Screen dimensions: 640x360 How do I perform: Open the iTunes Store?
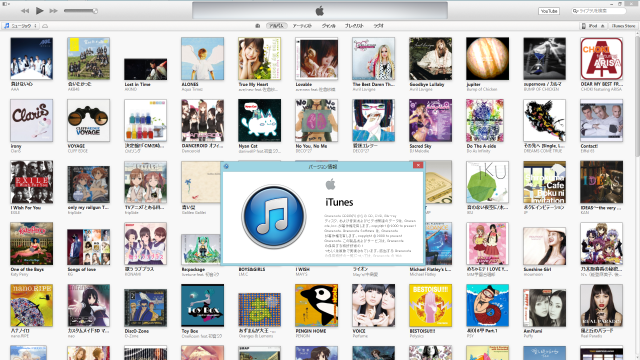tap(623, 26)
